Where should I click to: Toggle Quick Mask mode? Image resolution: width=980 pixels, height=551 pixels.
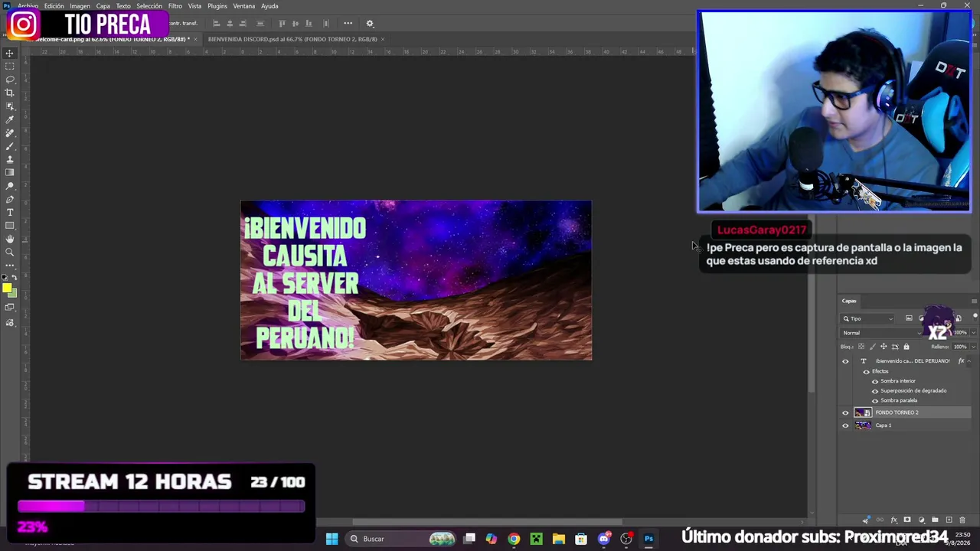tap(10, 308)
